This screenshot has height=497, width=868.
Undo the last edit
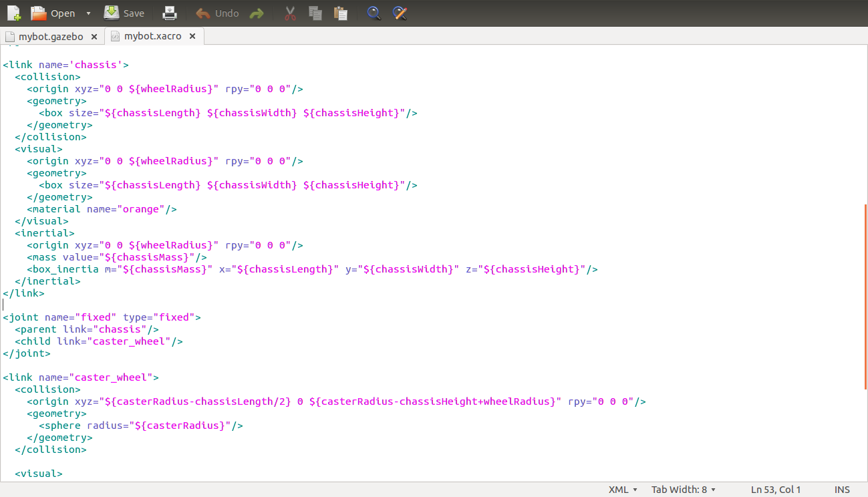point(217,13)
